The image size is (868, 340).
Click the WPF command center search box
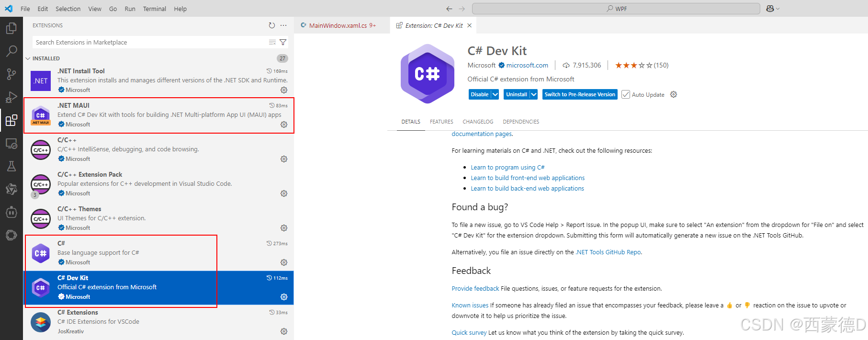coord(616,9)
